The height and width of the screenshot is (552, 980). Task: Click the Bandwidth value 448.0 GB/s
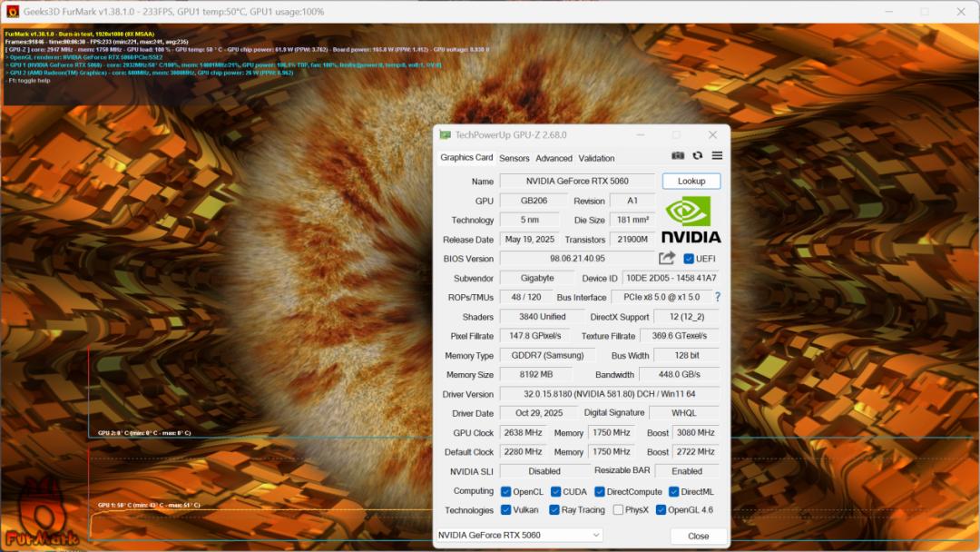tap(680, 375)
